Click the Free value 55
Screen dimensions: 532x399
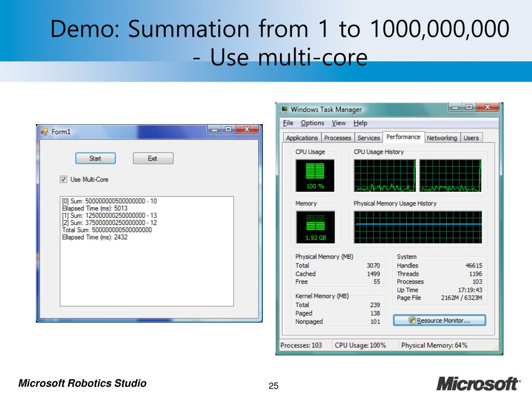pyautogui.click(x=377, y=282)
